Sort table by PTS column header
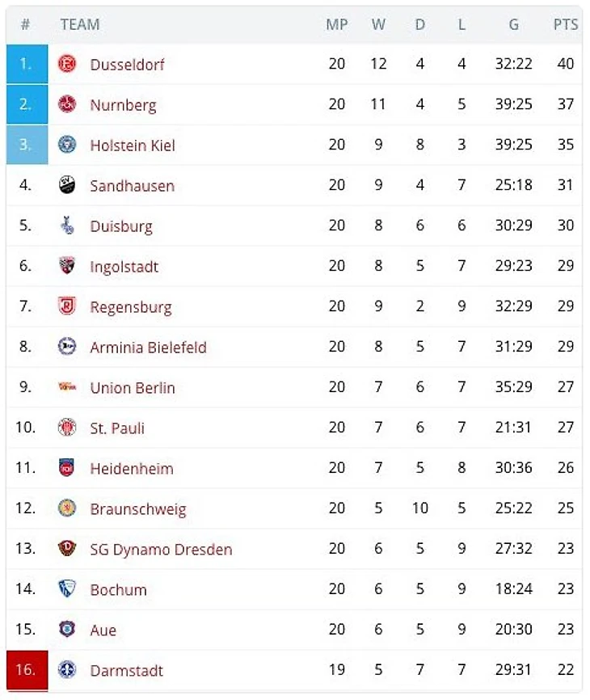The height and width of the screenshot is (700, 590). (566, 25)
